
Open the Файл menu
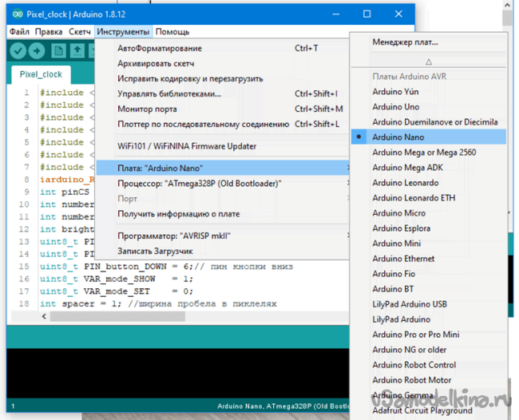pos(18,32)
